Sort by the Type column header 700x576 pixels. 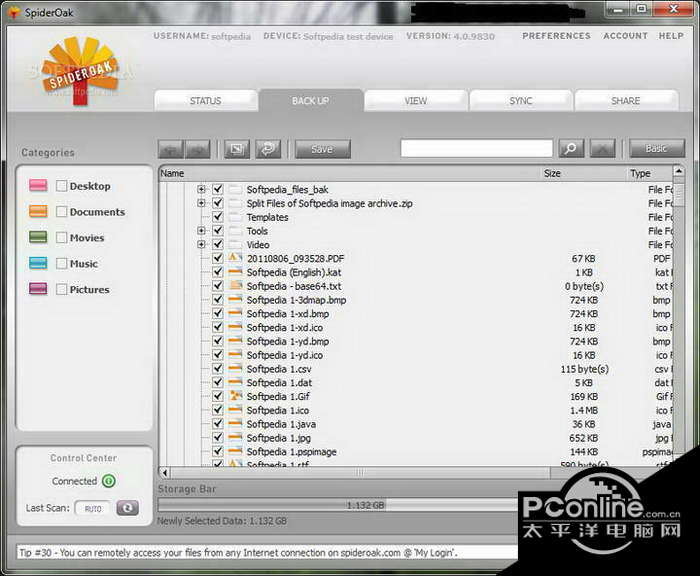(640, 173)
